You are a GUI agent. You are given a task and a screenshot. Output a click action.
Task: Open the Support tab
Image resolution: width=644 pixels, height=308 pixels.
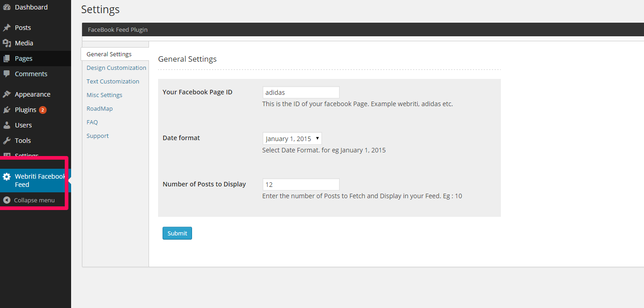click(97, 136)
